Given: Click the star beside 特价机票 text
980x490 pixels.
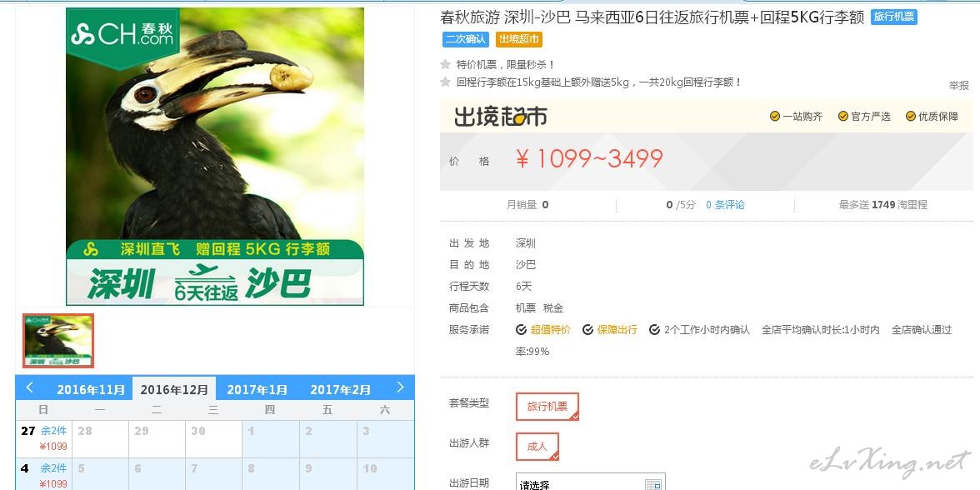Looking at the screenshot, I should [x=445, y=64].
